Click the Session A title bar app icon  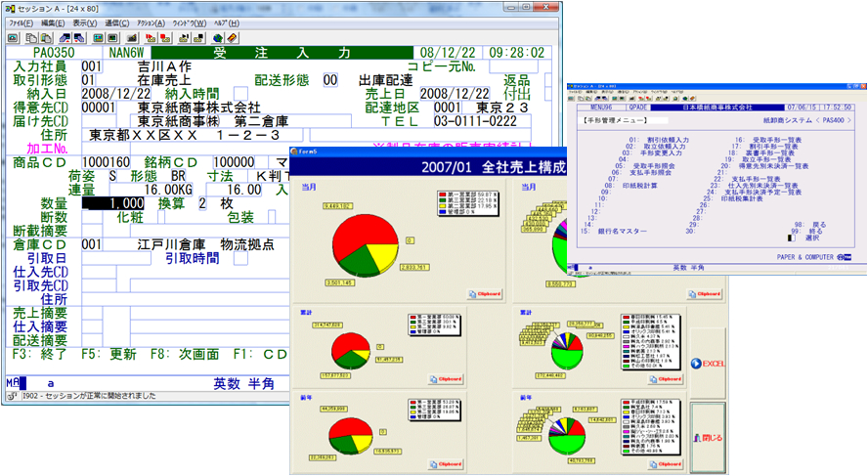10,8
